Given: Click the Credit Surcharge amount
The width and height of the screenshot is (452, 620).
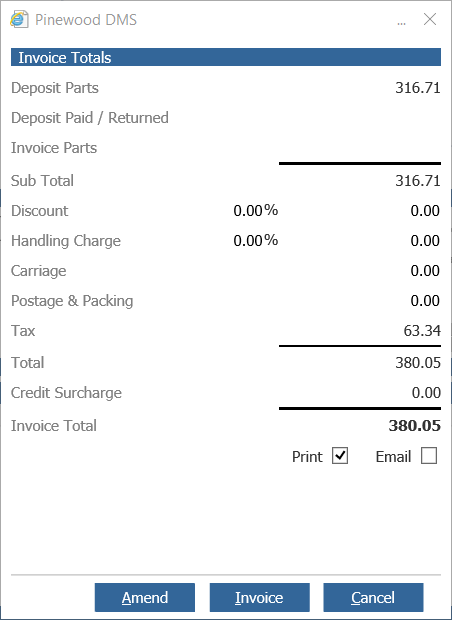Looking at the screenshot, I should pyautogui.click(x=426, y=393).
